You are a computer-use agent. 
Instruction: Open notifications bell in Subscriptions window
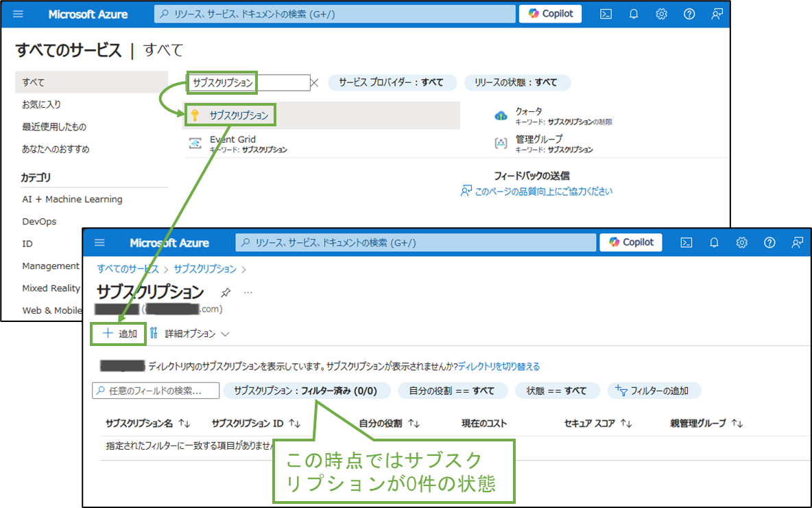point(714,242)
